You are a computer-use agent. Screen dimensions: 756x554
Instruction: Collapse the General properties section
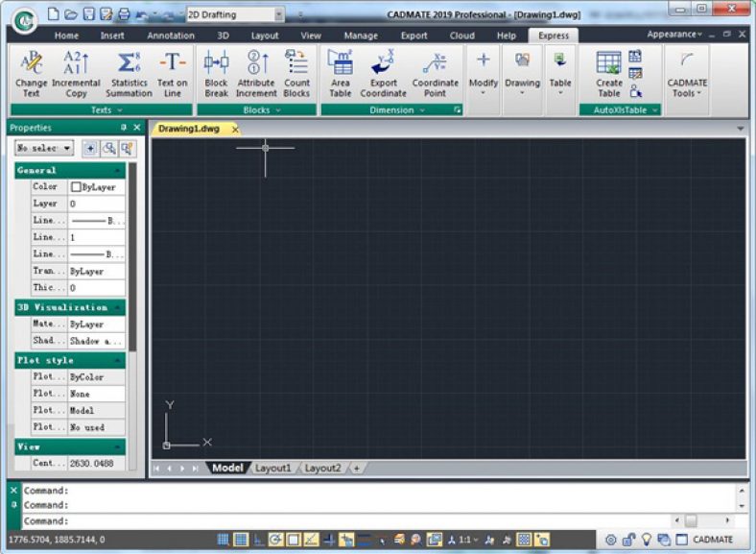click(117, 171)
